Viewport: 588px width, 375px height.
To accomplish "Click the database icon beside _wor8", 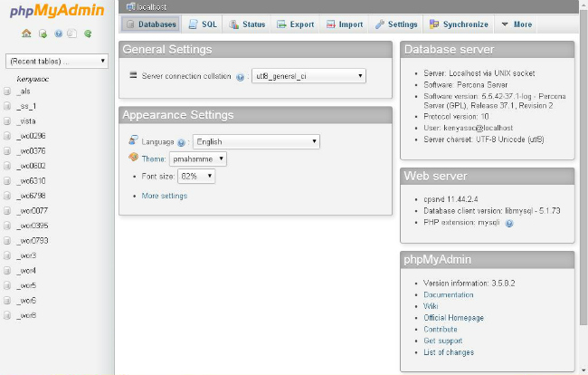I will coord(7,315).
